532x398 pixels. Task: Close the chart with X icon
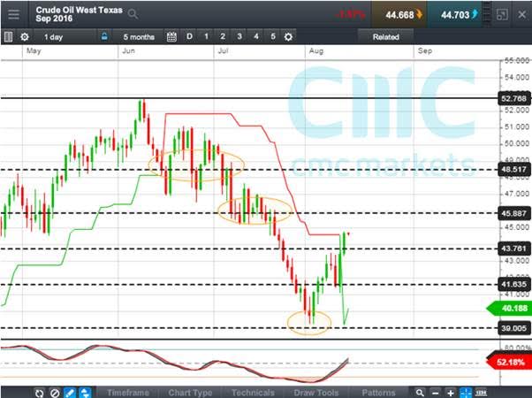(x=521, y=15)
